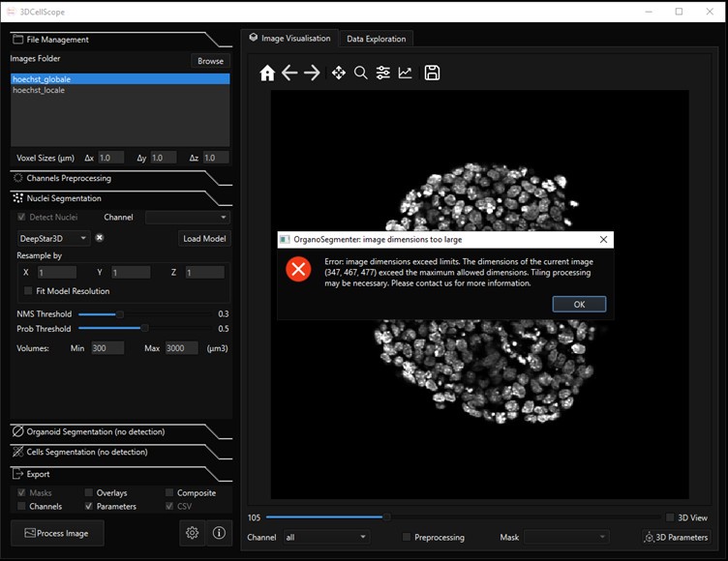
Task: Click the Browse button for images folder
Action: tap(210, 60)
